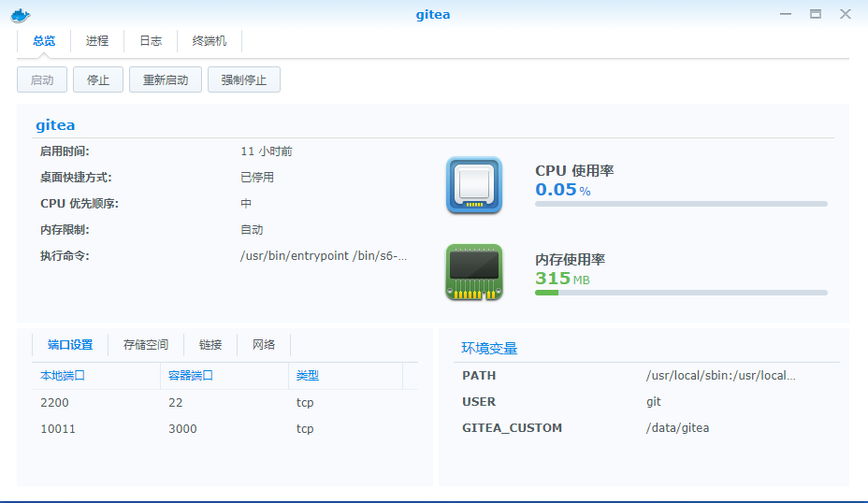Click the Docker whale icon in title bar
Image resolution: width=868 pixels, height=503 pixels.
coord(19,14)
